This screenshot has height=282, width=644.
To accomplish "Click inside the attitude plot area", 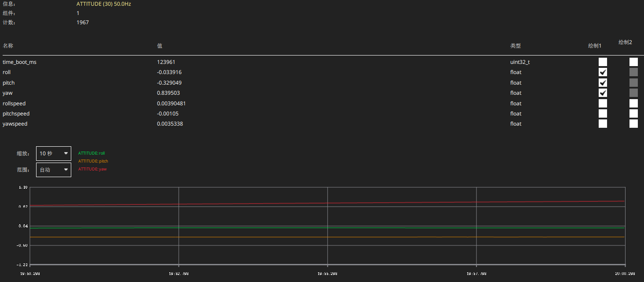I will tap(327, 227).
